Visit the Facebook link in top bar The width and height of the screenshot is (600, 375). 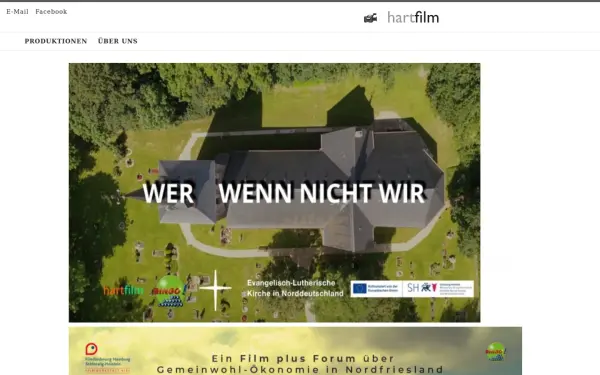[51, 11]
